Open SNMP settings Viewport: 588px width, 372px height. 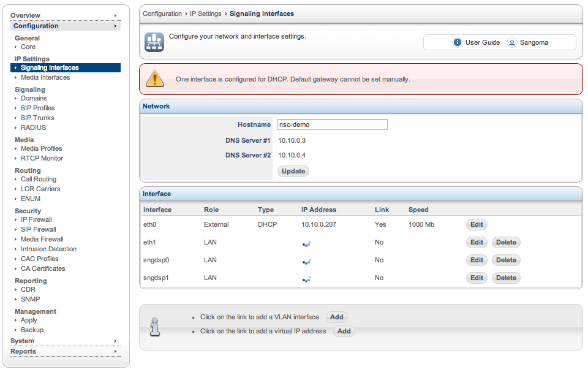pyautogui.click(x=31, y=299)
